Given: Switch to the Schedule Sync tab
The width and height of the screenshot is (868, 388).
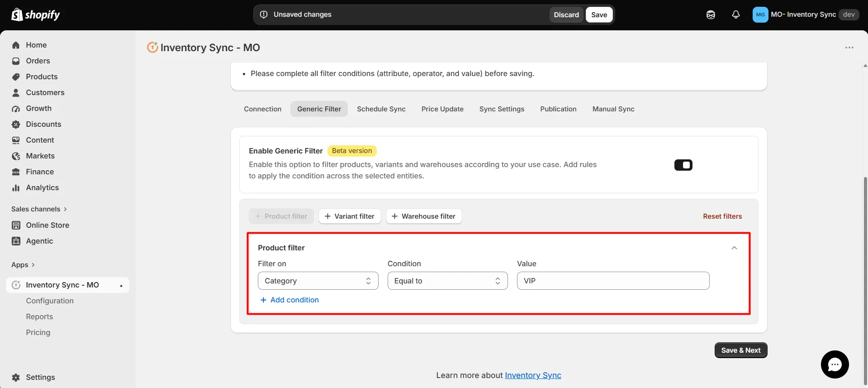Looking at the screenshot, I should pos(381,109).
